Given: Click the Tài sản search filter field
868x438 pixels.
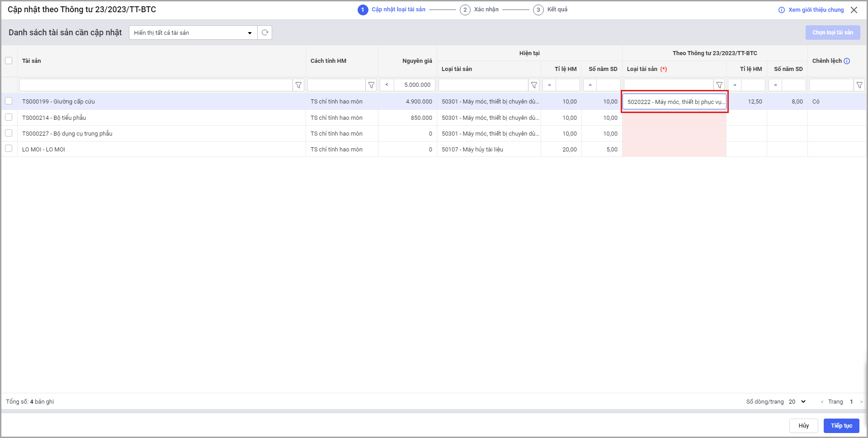Looking at the screenshot, I should [156, 85].
